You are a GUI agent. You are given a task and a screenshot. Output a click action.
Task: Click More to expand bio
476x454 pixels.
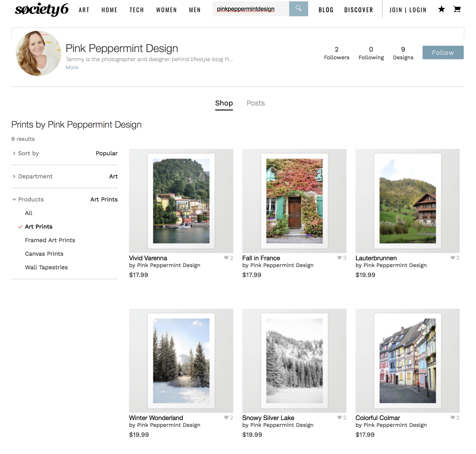72,68
